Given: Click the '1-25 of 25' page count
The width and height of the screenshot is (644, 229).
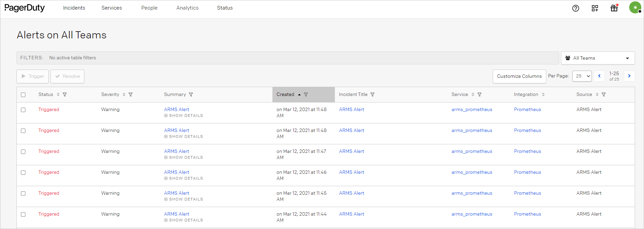Looking at the screenshot, I should tap(614, 76).
